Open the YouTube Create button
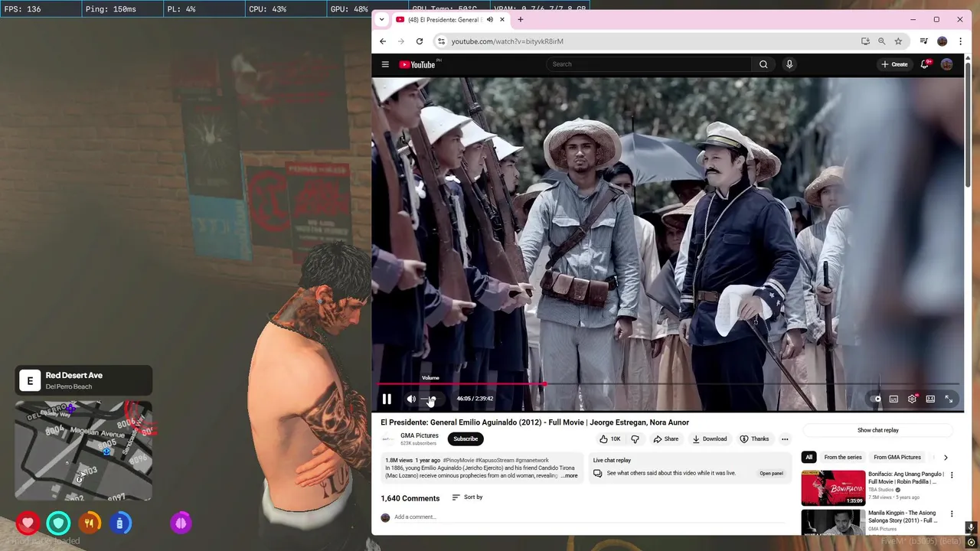The image size is (980, 551). click(x=894, y=64)
